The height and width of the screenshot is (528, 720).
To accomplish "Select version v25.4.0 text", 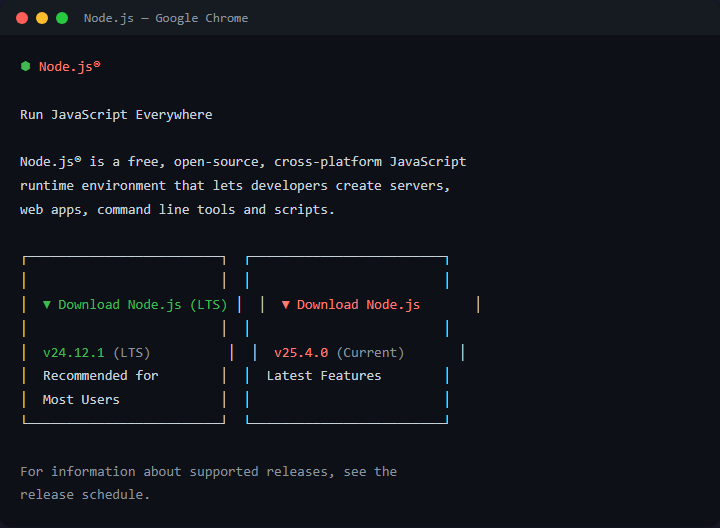I will tap(301, 353).
